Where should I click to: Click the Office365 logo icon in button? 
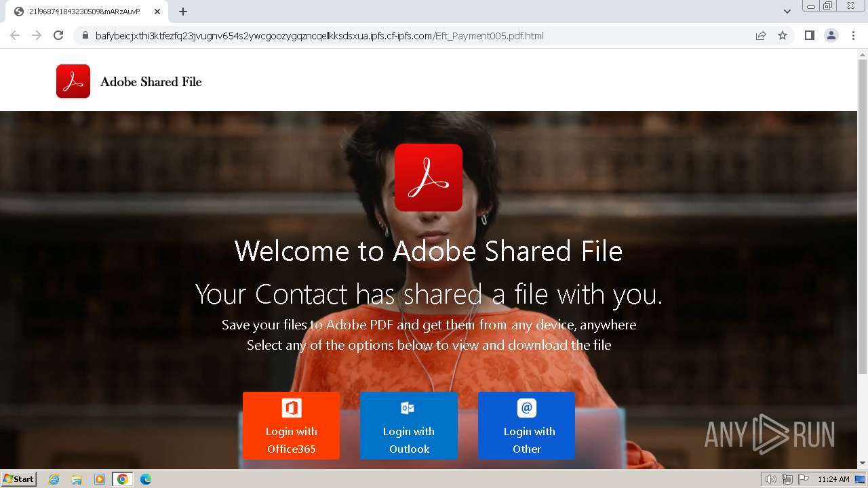tap(292, 408)
